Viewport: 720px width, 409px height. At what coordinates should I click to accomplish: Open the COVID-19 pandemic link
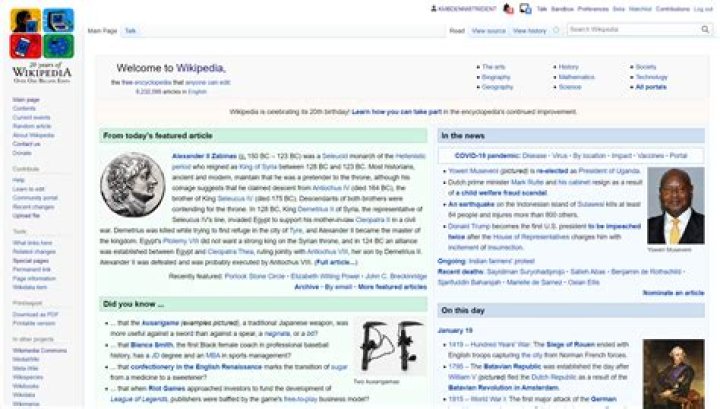tap(487, 156)
